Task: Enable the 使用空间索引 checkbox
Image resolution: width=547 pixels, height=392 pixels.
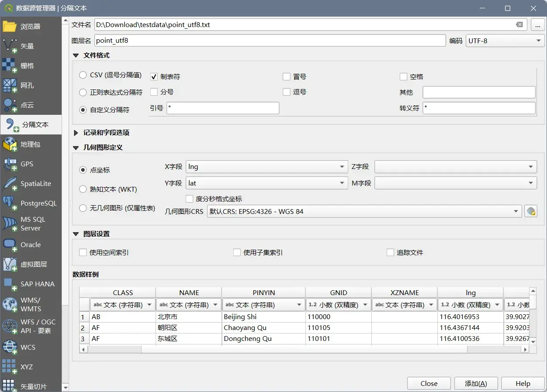Action: coord(83,252)
